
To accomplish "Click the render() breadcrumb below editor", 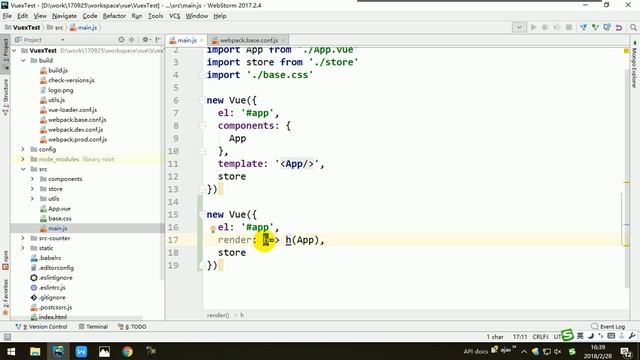I will tap(218, 315).
